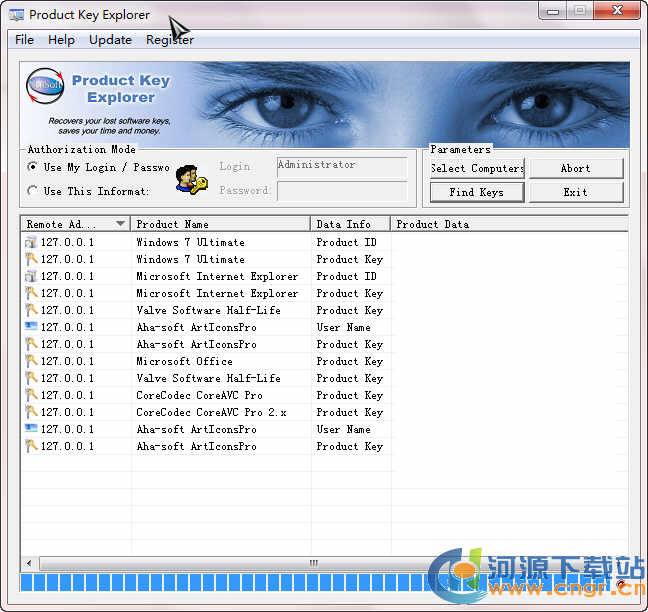Screen dimensions: 648x612
Task: Click the Aha-soft ArtIconsPro User Name row icon
Action: click(30, 327)
